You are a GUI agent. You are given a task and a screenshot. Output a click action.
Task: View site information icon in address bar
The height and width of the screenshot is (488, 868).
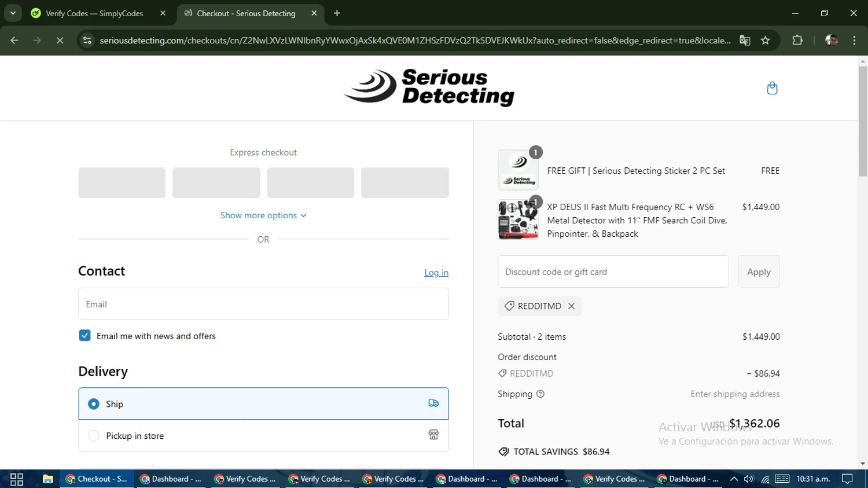click(x=87, y=40)
